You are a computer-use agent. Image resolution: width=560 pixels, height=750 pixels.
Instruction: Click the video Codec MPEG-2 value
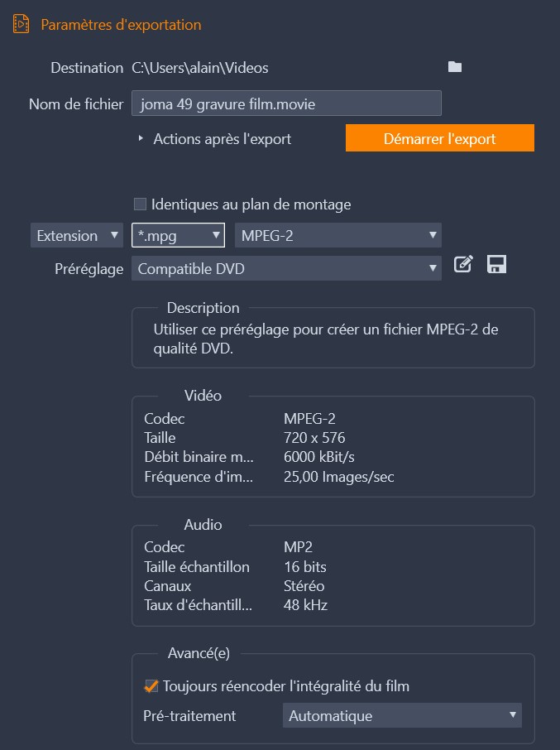[x=309, y=419]
